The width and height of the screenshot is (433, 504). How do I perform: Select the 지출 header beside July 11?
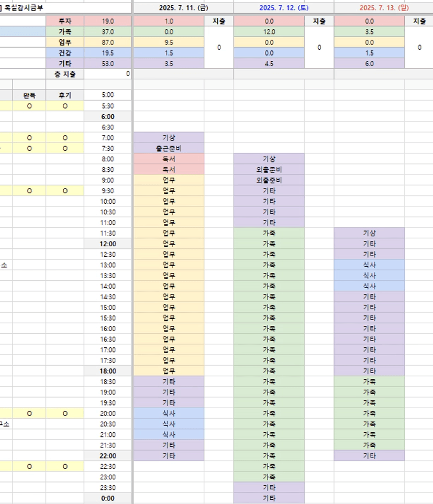tap(219, 21)
